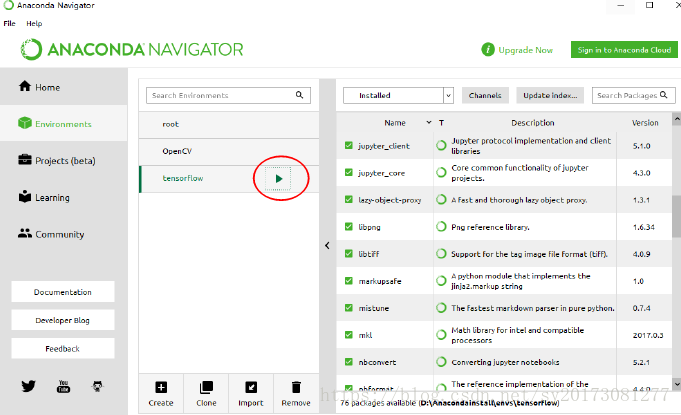Toggle the libtiff package checkbox

click(x=348, y=254)
